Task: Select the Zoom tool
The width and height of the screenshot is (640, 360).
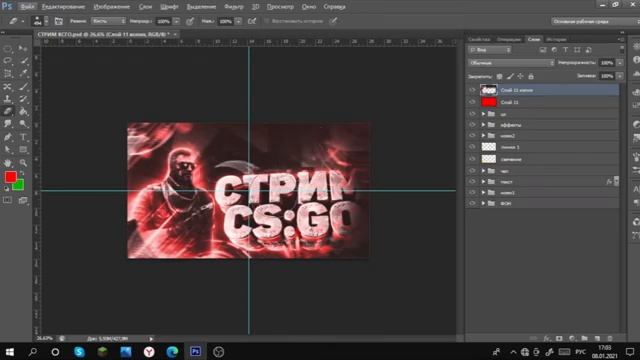Action: coord(23,163)
